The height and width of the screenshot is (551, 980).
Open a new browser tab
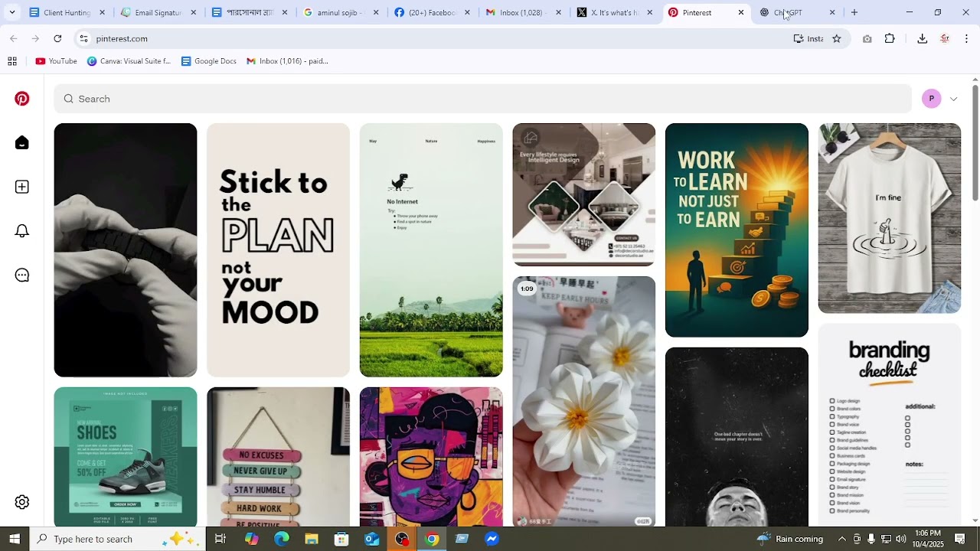coord(854,12)
